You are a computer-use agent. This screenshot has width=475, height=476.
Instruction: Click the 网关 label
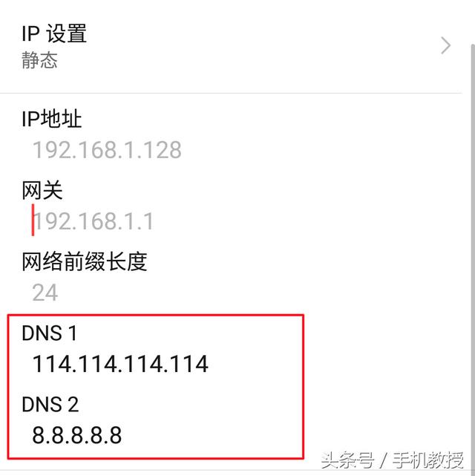point(42,190)
